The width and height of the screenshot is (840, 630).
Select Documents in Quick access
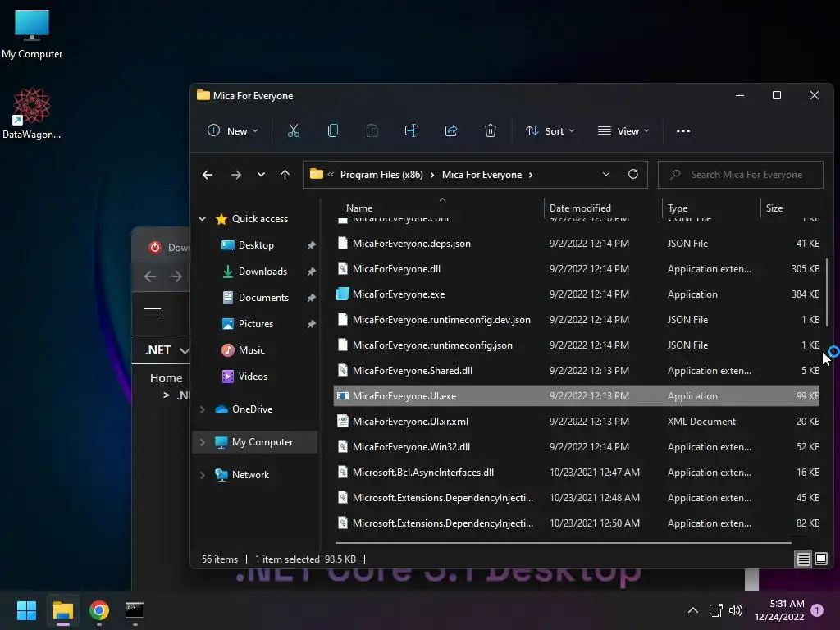(x=263, y=298)
